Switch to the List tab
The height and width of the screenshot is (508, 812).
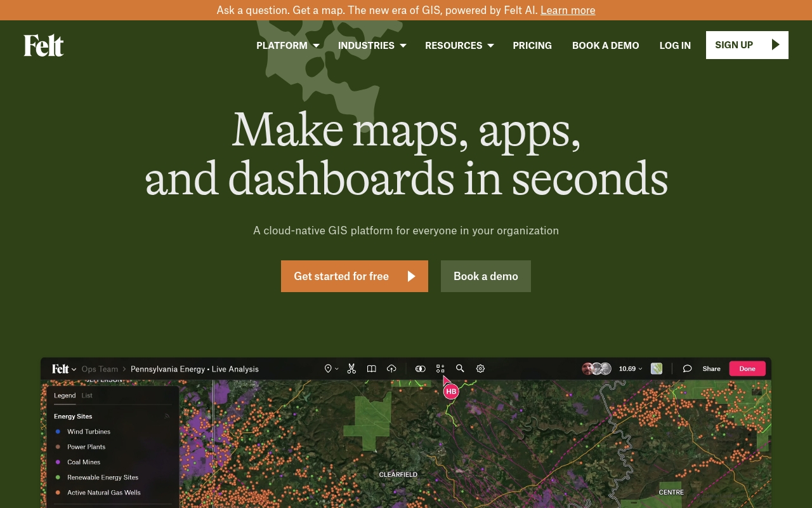tap(87, 396)
